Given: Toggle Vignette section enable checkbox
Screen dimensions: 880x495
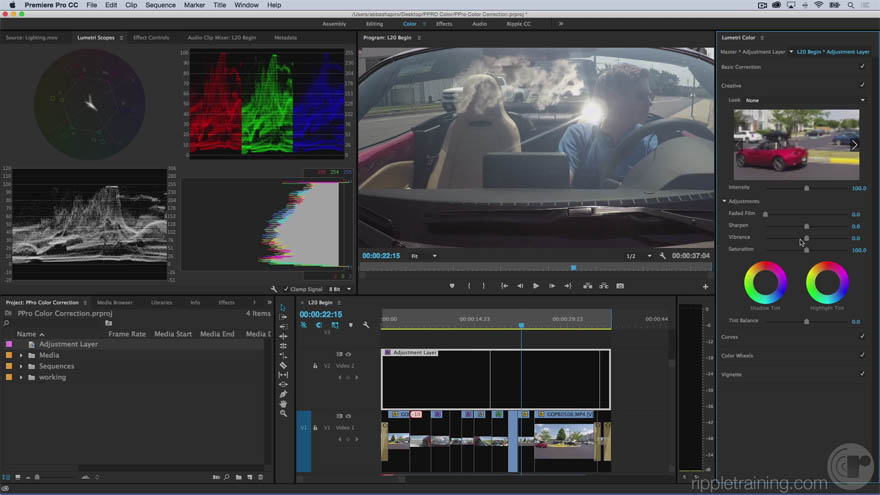Looking at the screenshot, I should coord(862,374).
